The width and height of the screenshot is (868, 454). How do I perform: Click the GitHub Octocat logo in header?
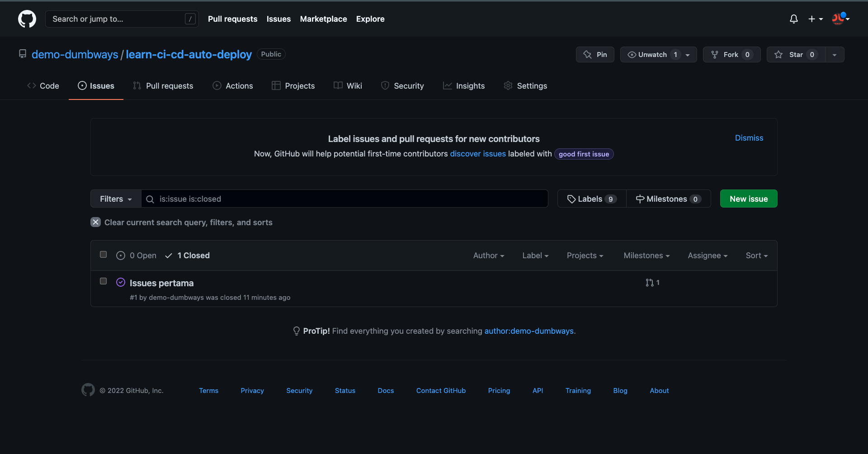[x=27, y=19]
